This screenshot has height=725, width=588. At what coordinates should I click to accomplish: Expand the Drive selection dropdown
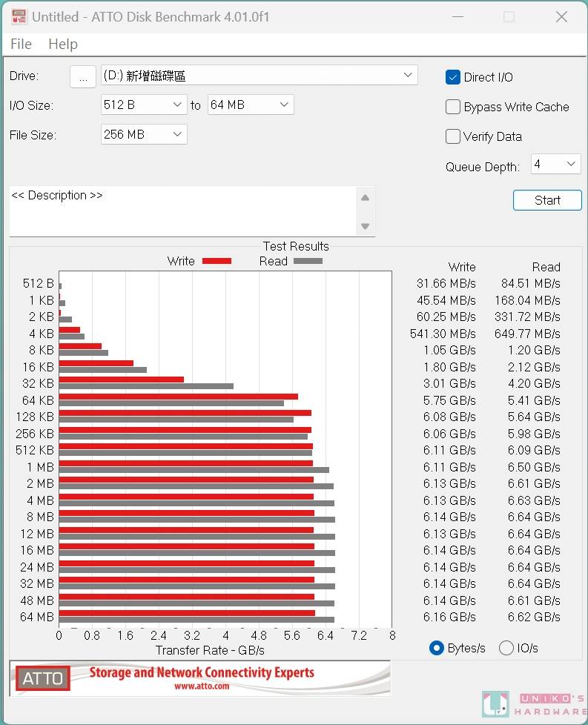point(259,76)
